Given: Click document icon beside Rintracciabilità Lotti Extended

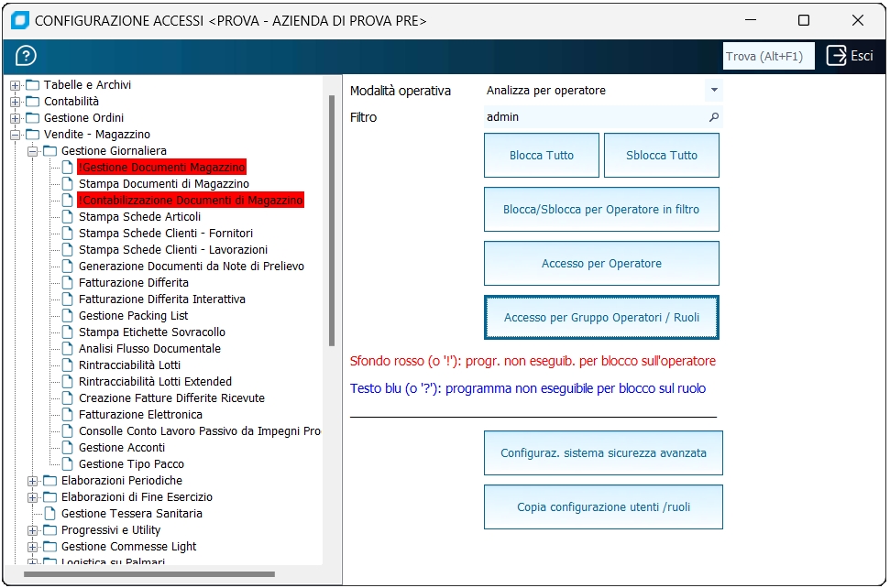Looking at the screenshot, I should point(68,382).
